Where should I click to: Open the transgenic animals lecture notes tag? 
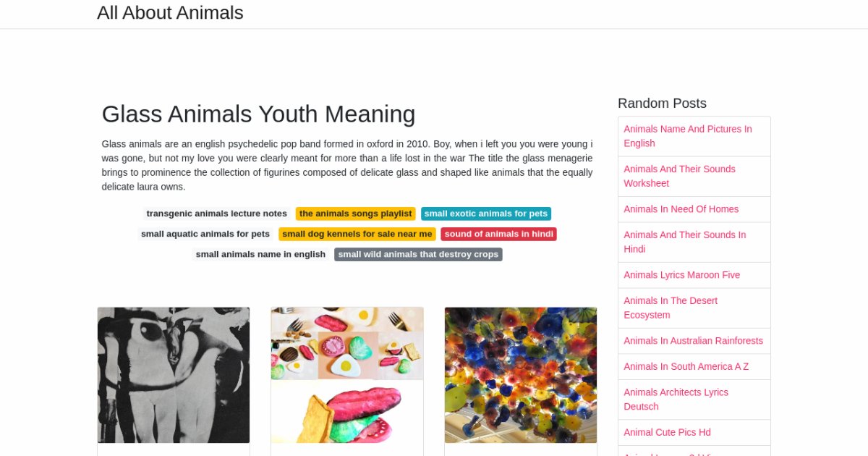(x=216, y=214)
